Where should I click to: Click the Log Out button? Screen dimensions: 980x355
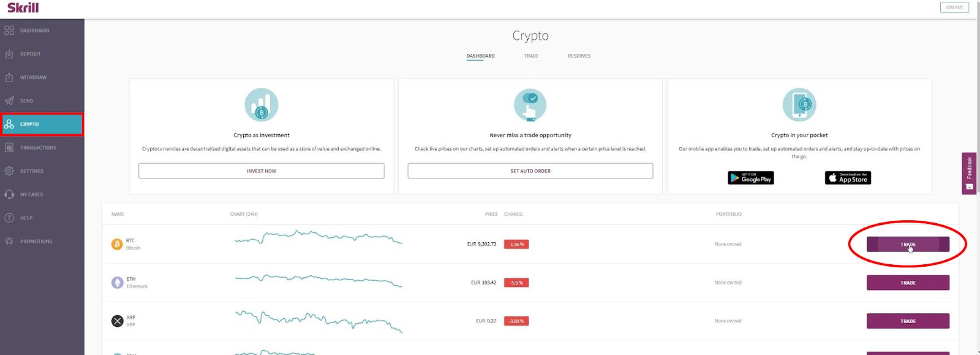(x=954, y=7)
